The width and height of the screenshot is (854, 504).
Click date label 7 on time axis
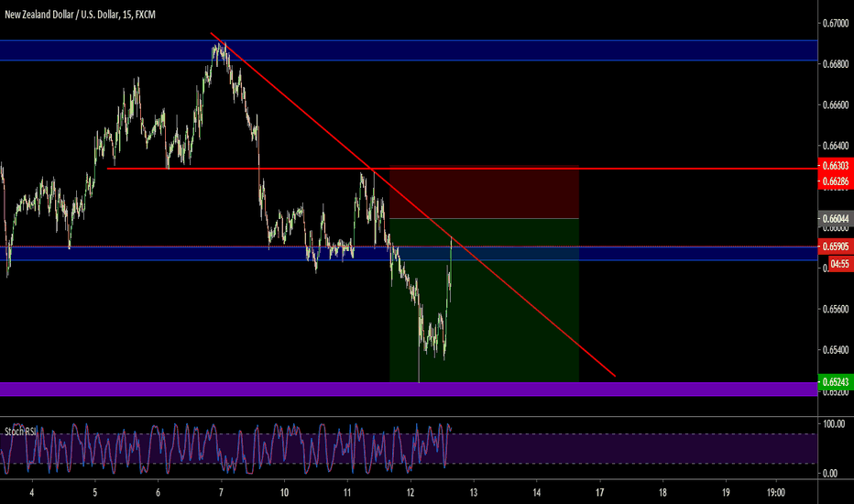(221, 493)
